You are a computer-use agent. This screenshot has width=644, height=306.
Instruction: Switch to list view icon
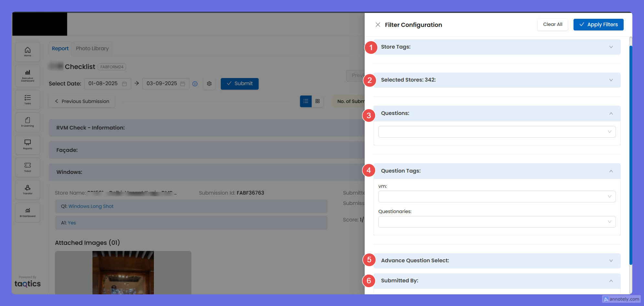306,101
